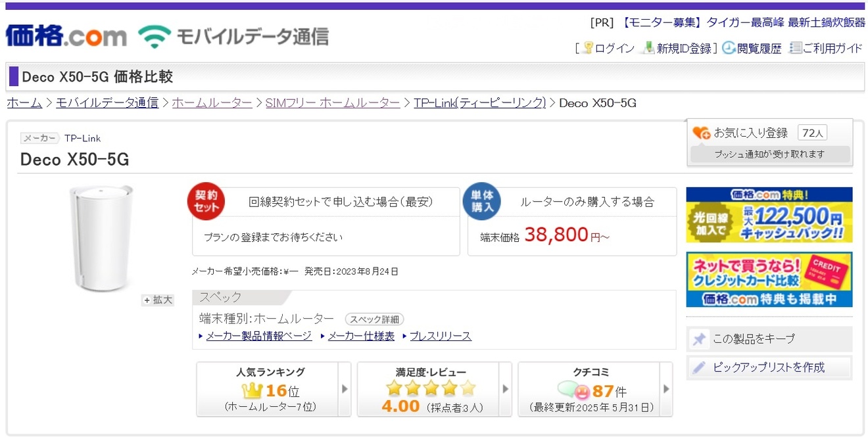Click the ルーターのみ購入する場合 heading
Image resolution: width=868 pixels, height=437 pixels.
587,202
